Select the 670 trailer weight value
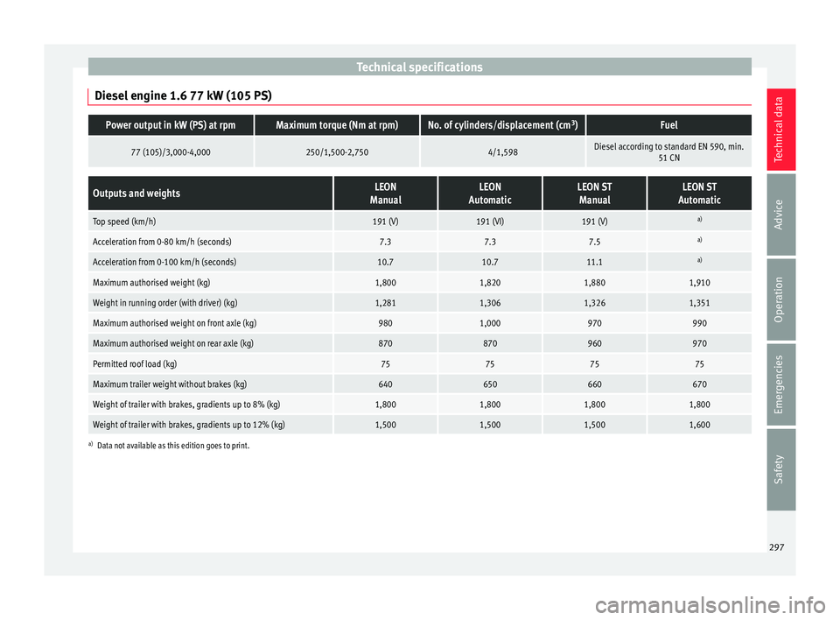Viewport: 840px width, 620px height. point(700,384)
